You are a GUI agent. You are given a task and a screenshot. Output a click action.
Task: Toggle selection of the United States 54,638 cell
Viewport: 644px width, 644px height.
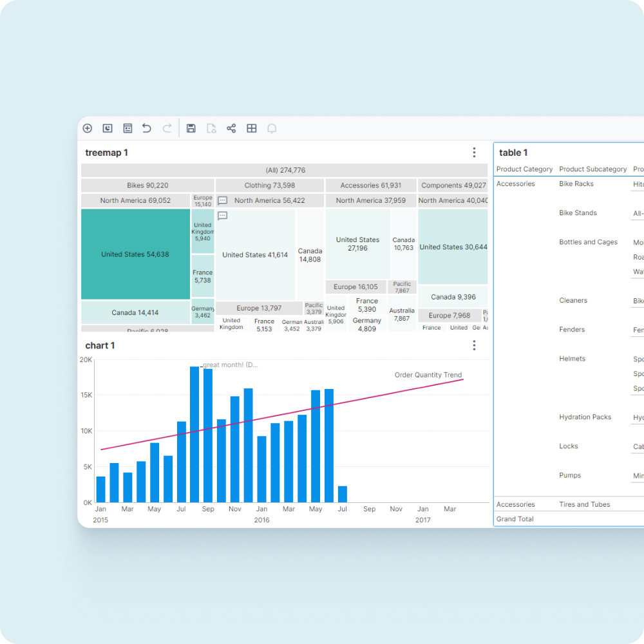[135, 254]
